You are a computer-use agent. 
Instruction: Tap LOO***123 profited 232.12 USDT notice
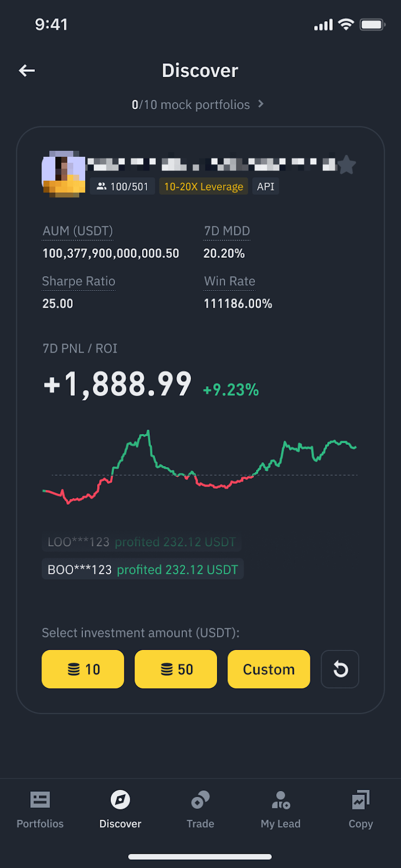pos(142,542)
